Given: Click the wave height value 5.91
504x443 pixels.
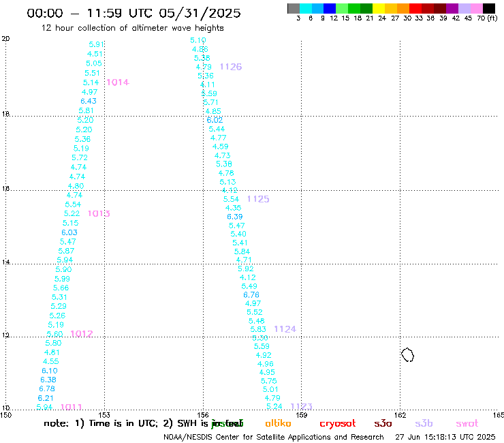Looking at the screenshot, I should (97, 44).
